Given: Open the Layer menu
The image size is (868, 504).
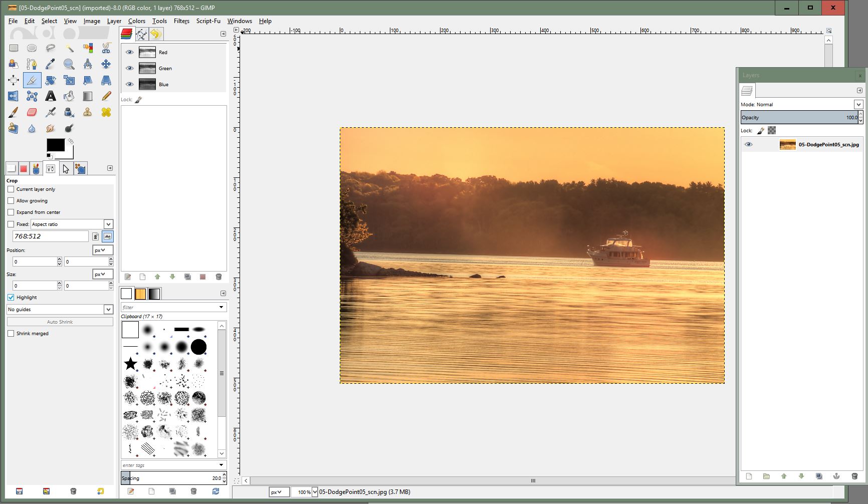Looking at the screenshot, I should click(114, 21).
